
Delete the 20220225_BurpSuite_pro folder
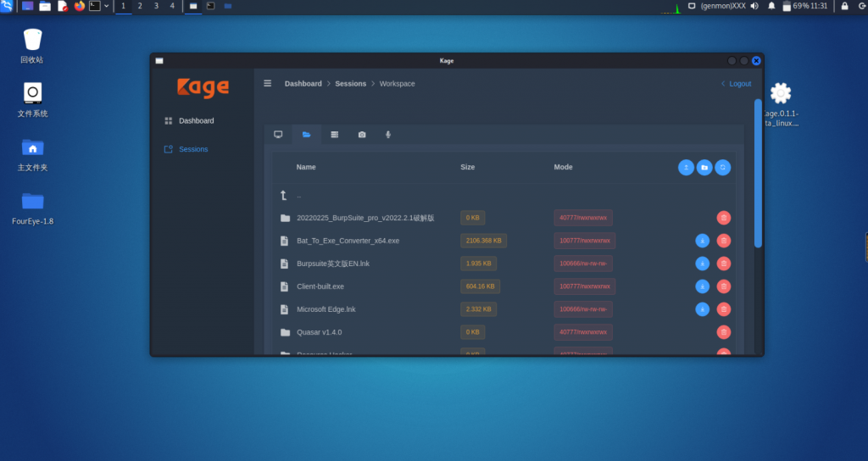(x=724, y=218)
